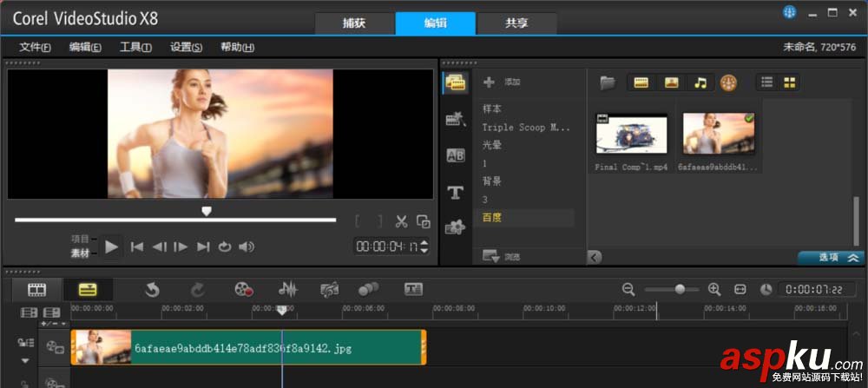This screenshot has width=868, height=388.
Task: Select 素材 (Clip) playback mode
Action: tap(80, 253)
